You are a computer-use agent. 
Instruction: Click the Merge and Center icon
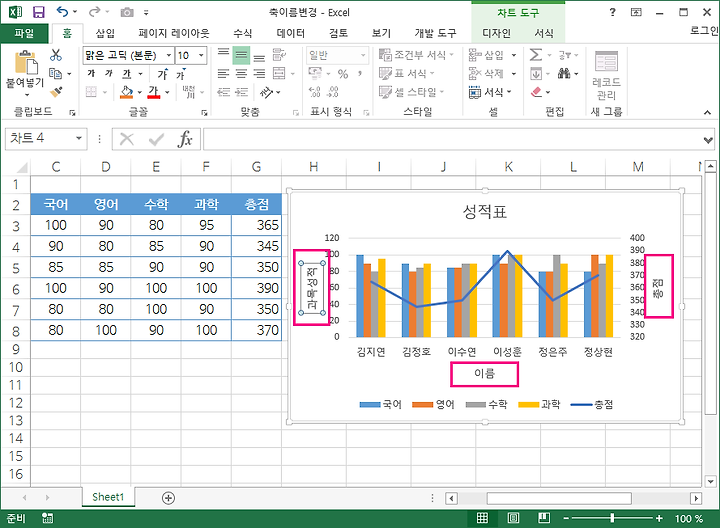[279, 73]
